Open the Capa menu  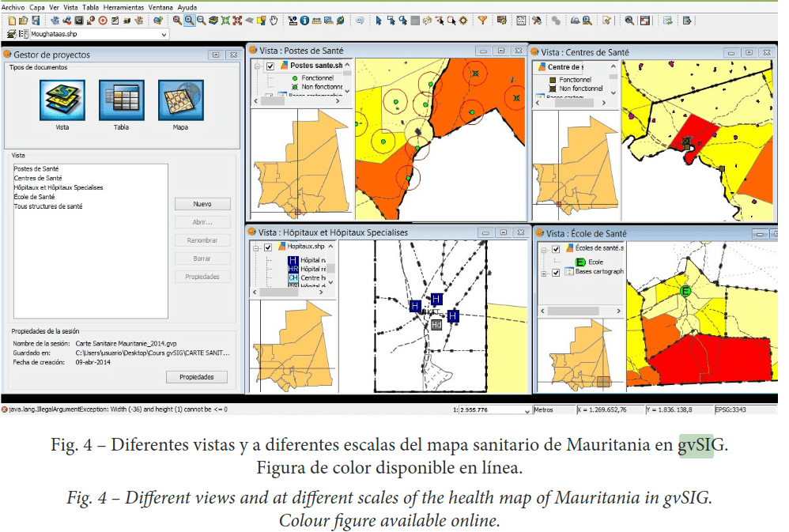(x=37, y=6)
